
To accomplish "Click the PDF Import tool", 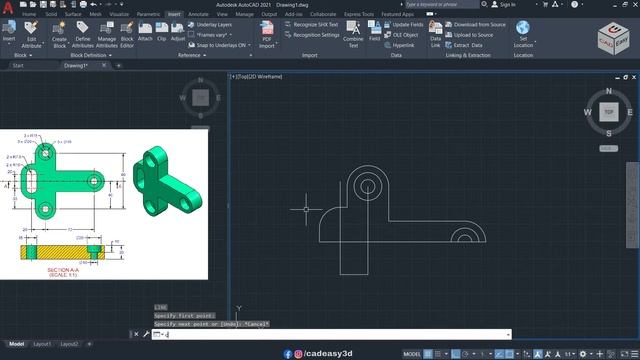I will 267,34.
